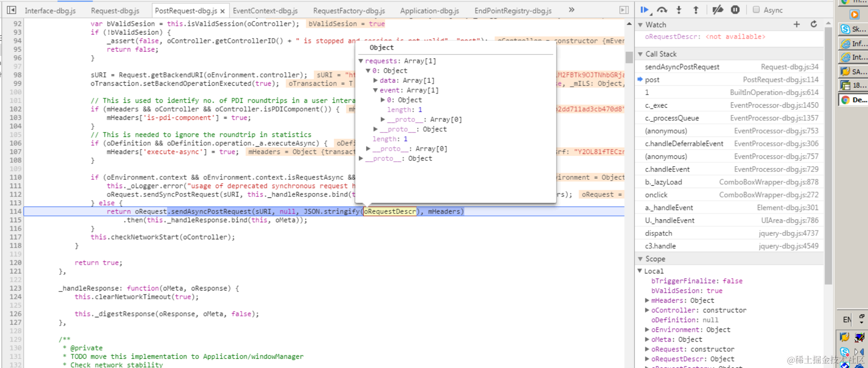
Task: Open the Skype taskbar button
Action: [853, 29]
